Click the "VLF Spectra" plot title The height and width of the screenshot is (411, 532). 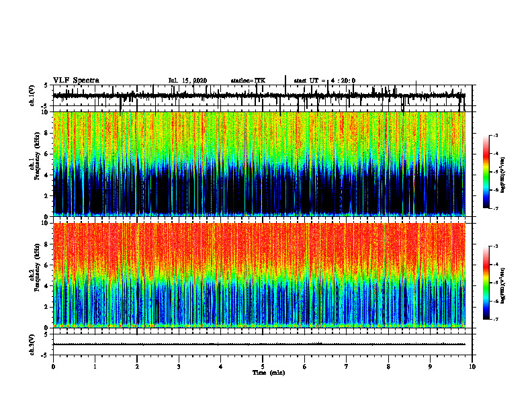tap(76, 81)
